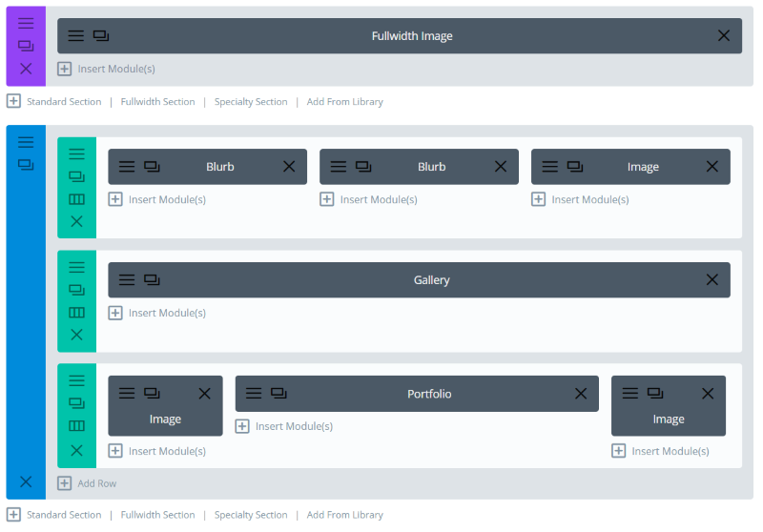Image resolution: width=763 pixels, height=532 pixels.
Task: Clone the Portfolio module
Action: click(x=278, y=393)
